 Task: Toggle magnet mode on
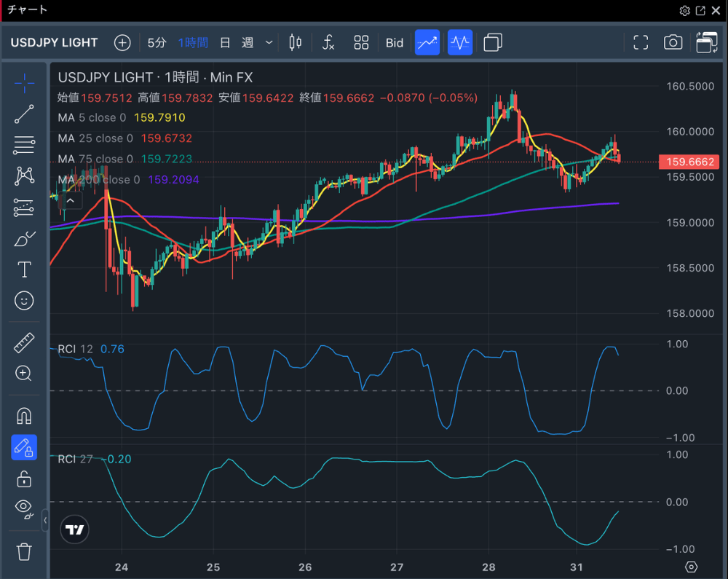[x=24, y=416]
